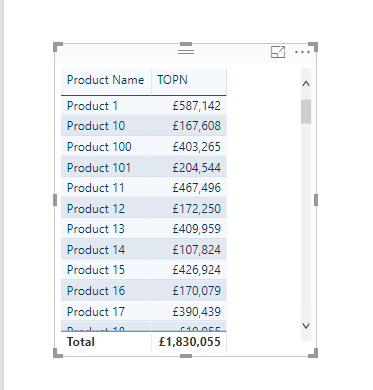
Task: Click the £172,250 value cell
Action: coord(196,209)
